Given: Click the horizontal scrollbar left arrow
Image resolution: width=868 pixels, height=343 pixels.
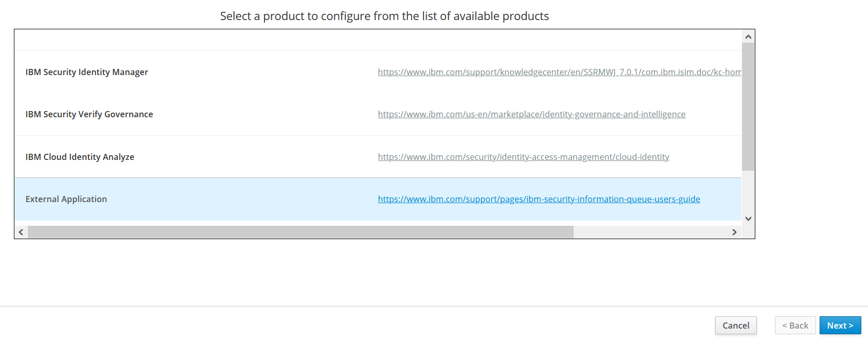Looking at the screenshot, I should point(21,232).
